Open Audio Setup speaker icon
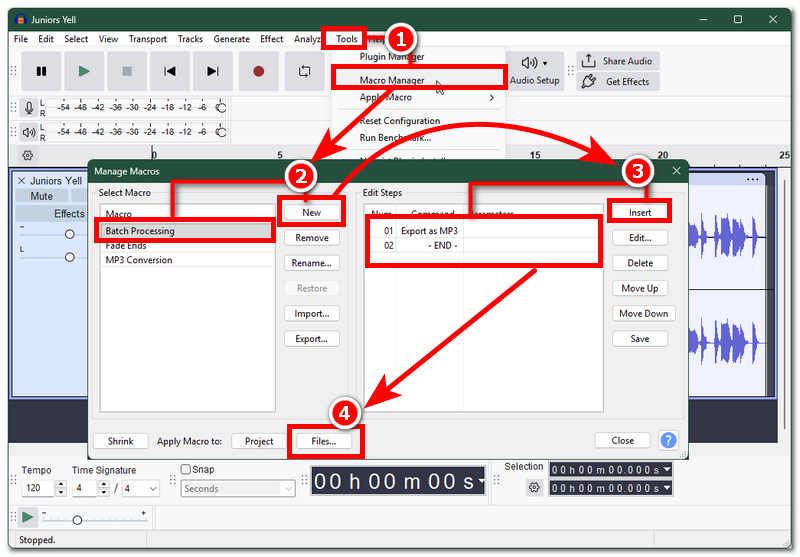Screen dimensions: 800x557 point(530,63)
